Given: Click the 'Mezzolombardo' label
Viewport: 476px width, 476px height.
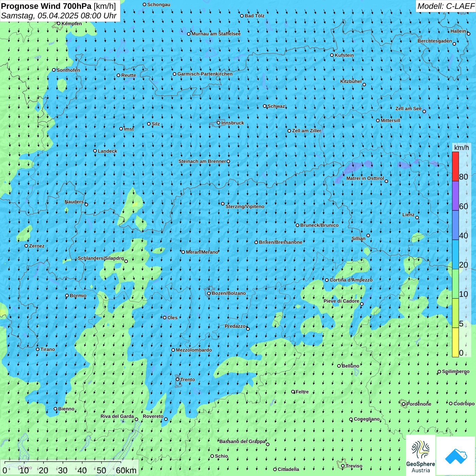Looking at the screenshot, I should [x=194, y=350].
